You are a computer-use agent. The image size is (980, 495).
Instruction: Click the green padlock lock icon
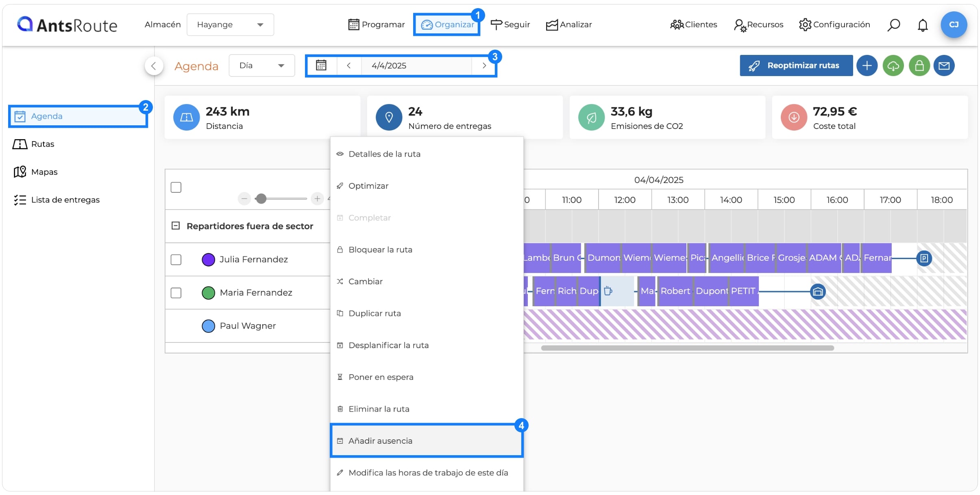919,65
